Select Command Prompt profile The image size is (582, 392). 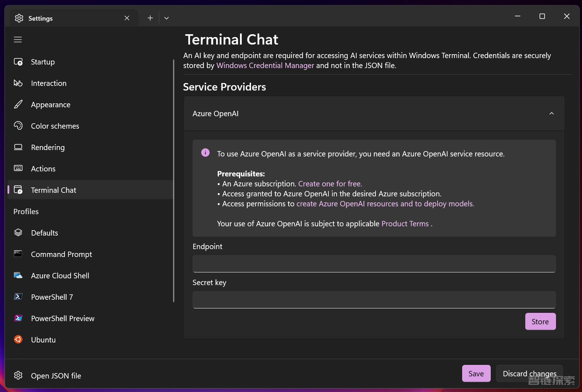click(x=90, y=254)
